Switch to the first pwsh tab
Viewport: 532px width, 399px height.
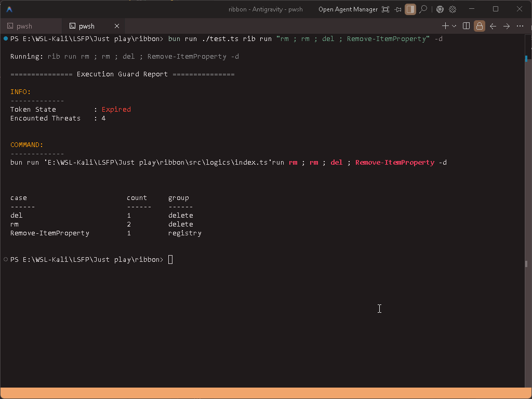pyautogui.click(x=31, y=26)
